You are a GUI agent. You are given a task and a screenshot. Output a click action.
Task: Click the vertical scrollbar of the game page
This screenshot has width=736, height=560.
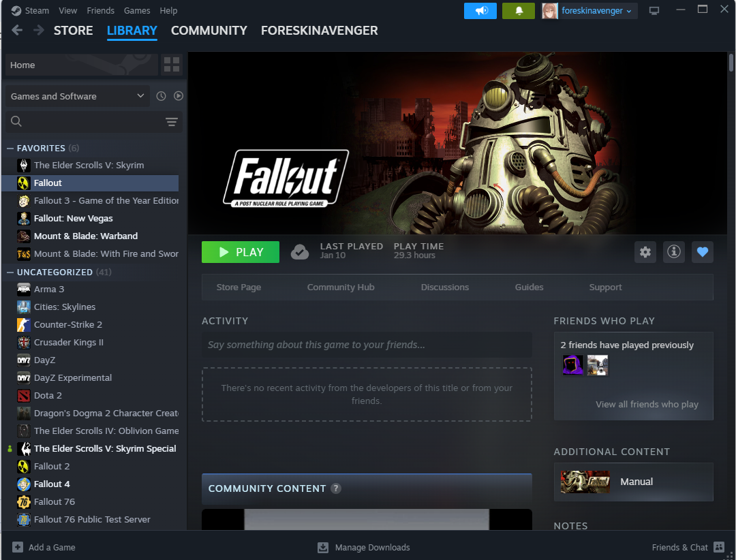(x=731, y=63)
